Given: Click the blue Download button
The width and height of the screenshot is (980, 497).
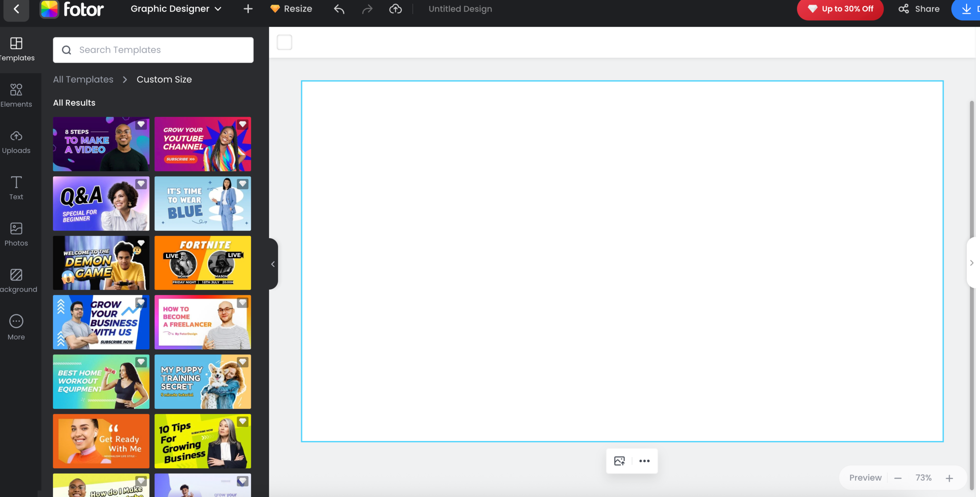Looking at the screenshot, I should pyautogui.click(x=966, y=9).
